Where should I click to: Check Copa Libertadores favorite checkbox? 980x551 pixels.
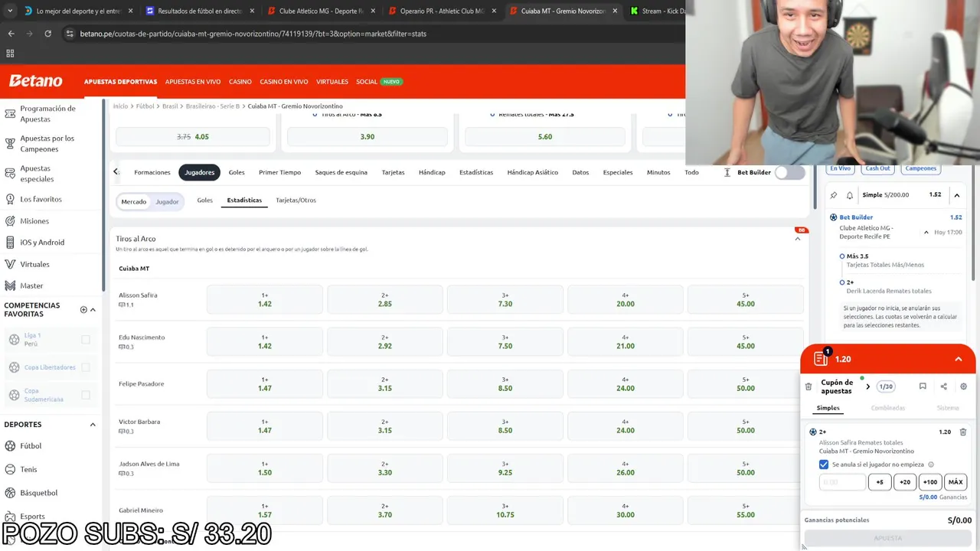[86, 367]
